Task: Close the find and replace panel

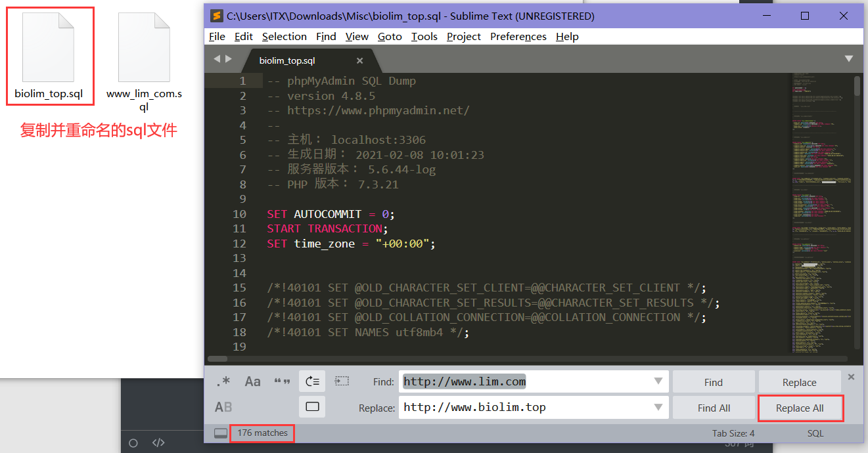Action: pos(852,377)
